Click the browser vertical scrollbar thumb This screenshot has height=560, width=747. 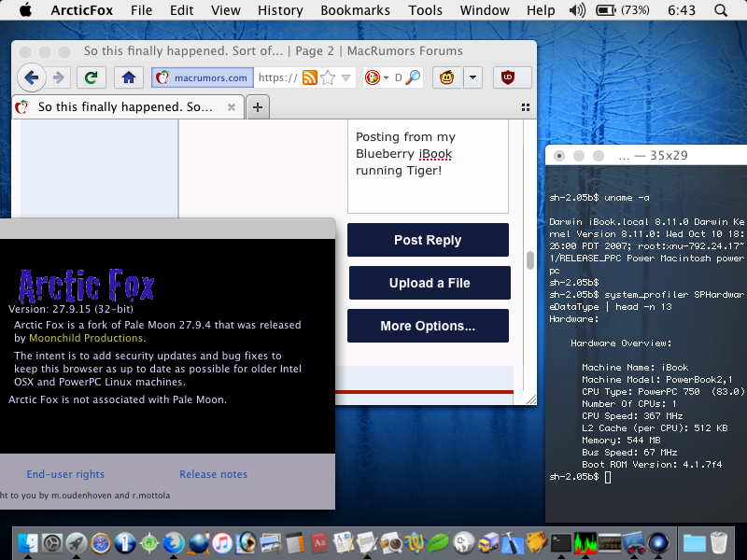pos(529,260)
